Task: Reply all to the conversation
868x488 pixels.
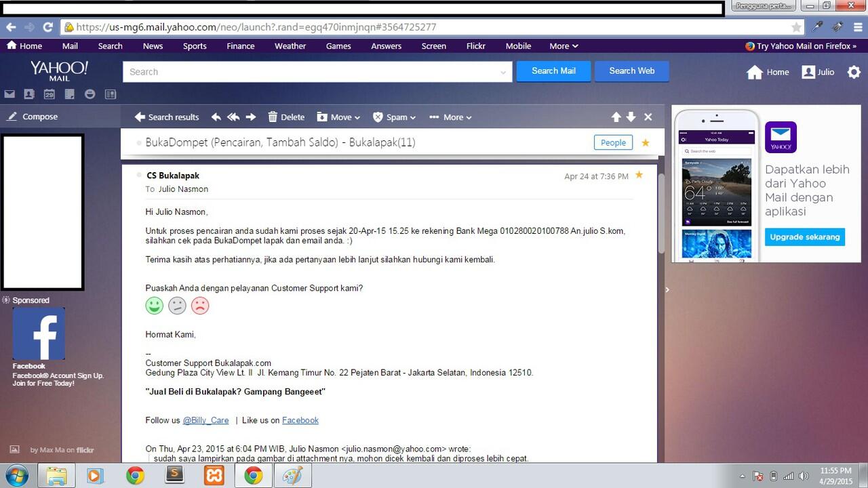Action: point(233,117)
